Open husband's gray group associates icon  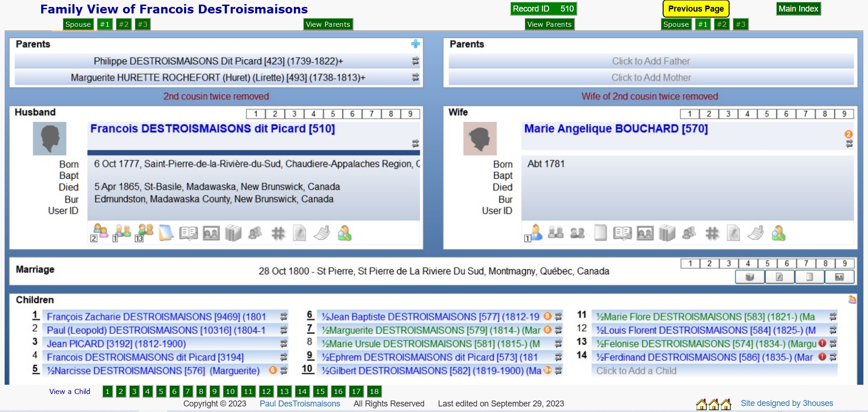(x=255, y=233)
